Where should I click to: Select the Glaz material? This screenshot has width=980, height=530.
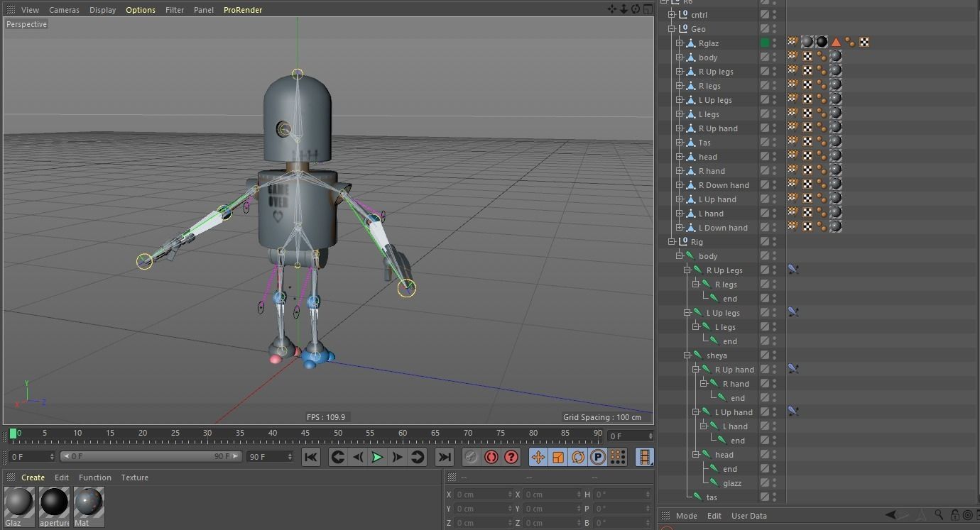click(x=19, y=507)
